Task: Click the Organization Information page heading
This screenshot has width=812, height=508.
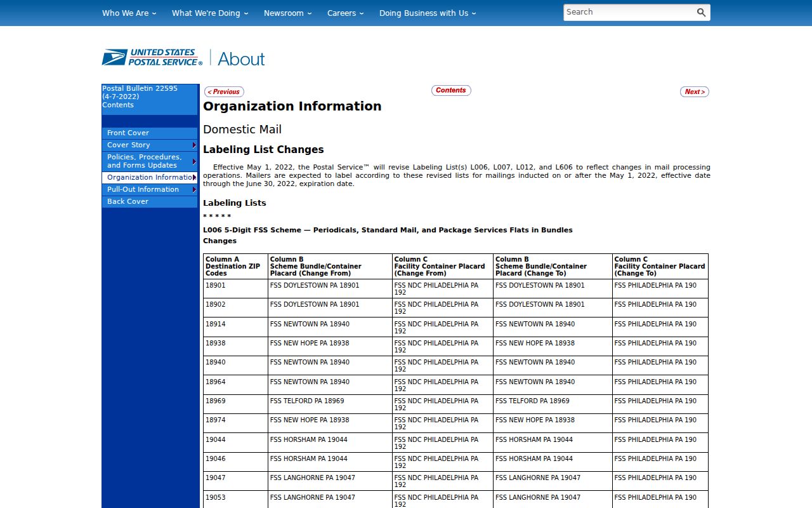Action: click(x=292, y=106)
